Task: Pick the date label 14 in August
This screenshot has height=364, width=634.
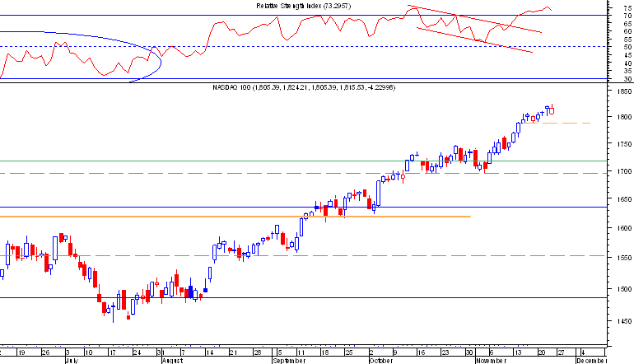Action: [209, 352]
